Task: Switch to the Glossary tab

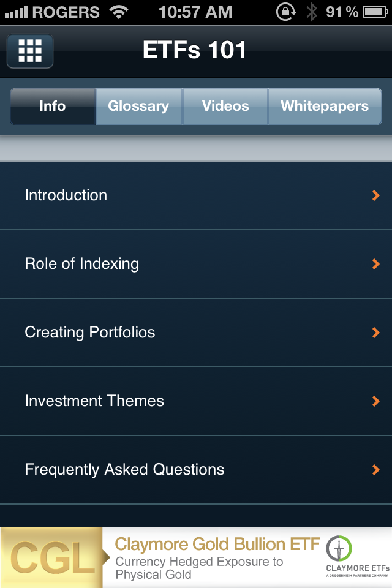Action: click(x=138, y=106)
